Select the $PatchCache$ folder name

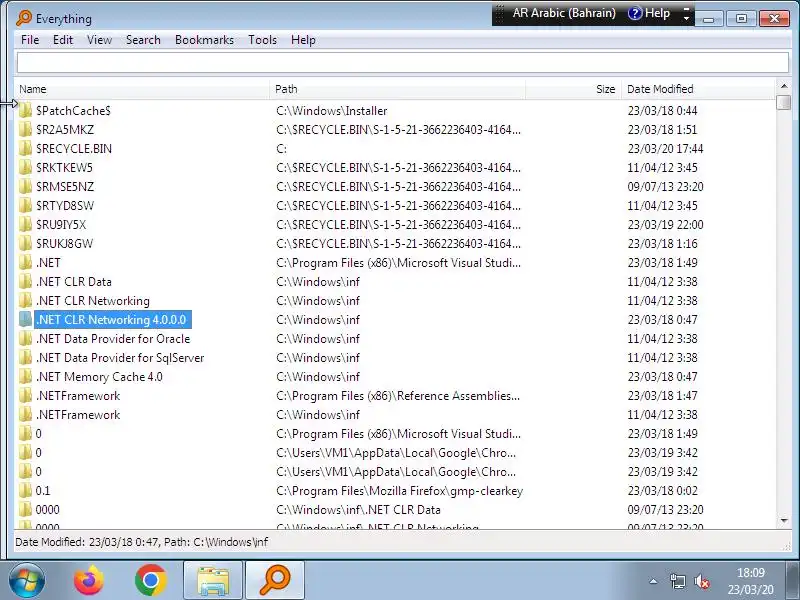pyautogui.click(x=73, y=111)
